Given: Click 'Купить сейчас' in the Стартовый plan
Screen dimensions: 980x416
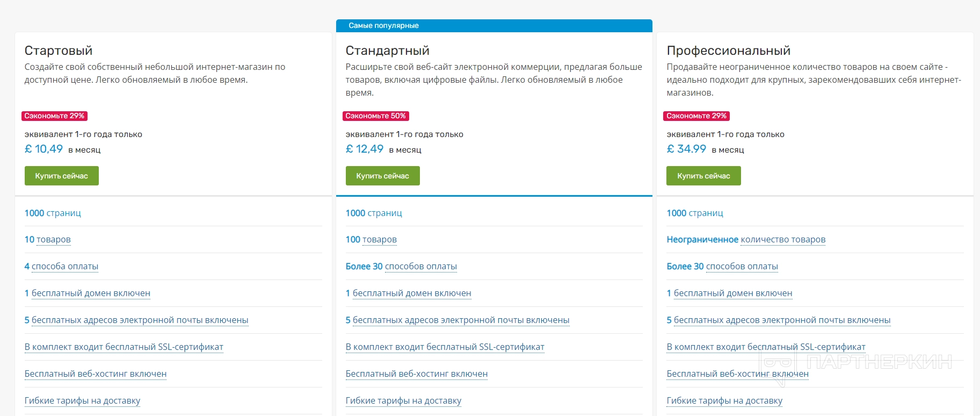Looking at the screenshot, I should [61, 176].
